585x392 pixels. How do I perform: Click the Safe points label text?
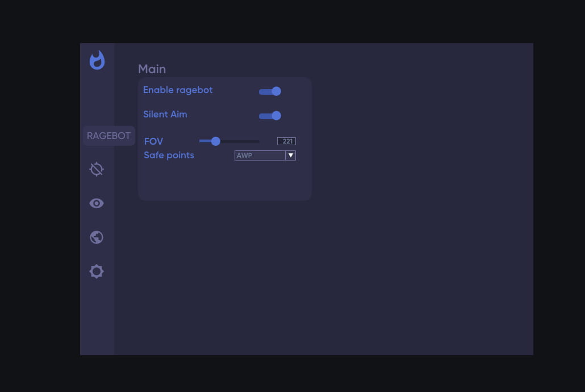[x=169, y=155]
